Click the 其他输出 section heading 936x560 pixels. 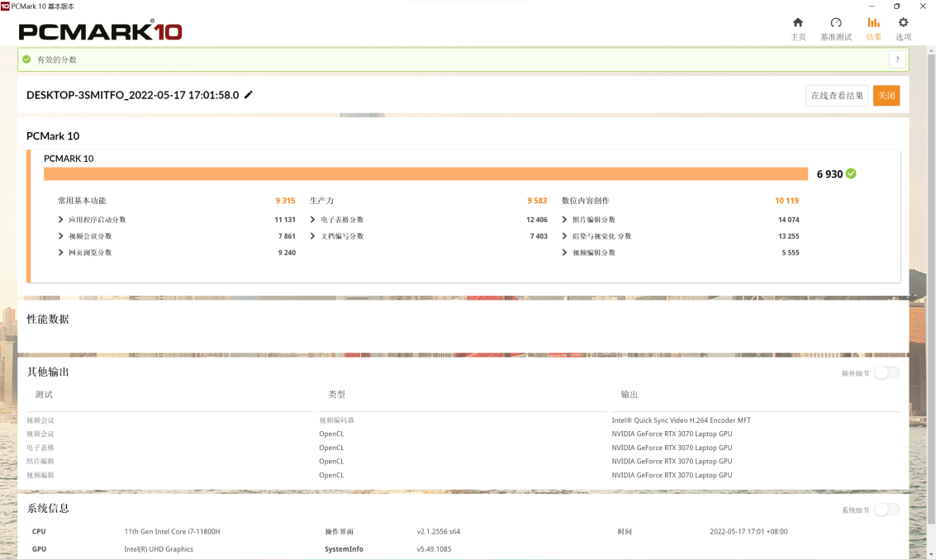click(x=48, y=372)
